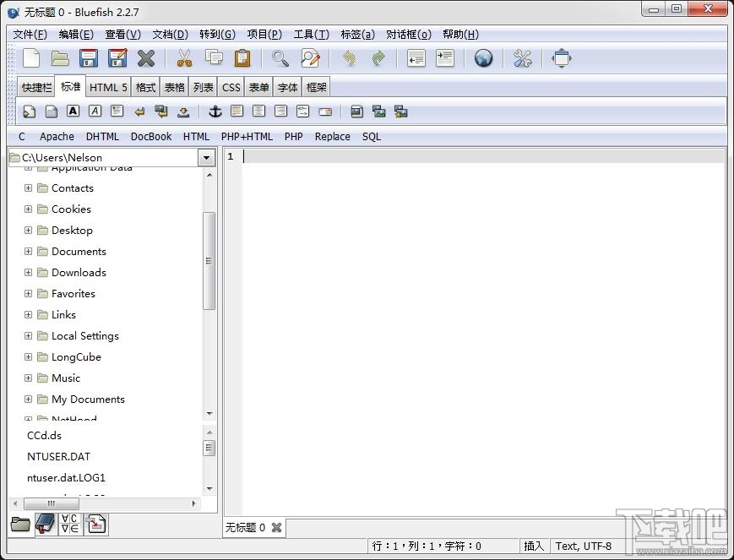Open preferences with the wrench icon
The height and width of the screenshot is (560, 734).
coord(523,58)
